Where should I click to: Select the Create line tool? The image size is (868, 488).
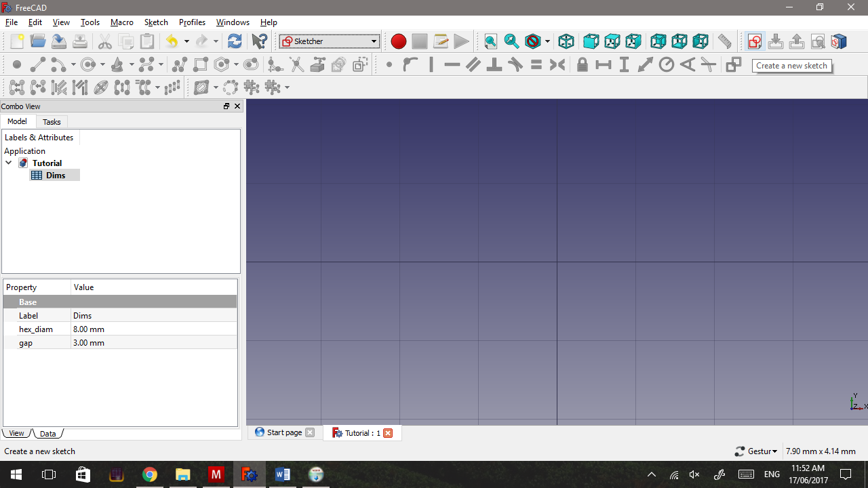tap(38, 64)
